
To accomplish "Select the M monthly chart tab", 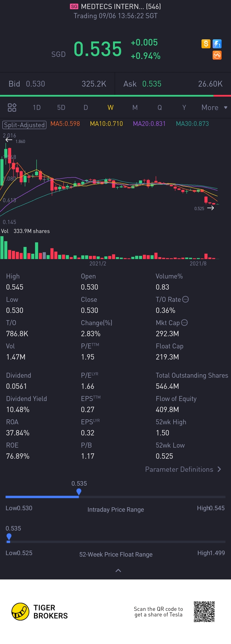I will tap(135, 108).
